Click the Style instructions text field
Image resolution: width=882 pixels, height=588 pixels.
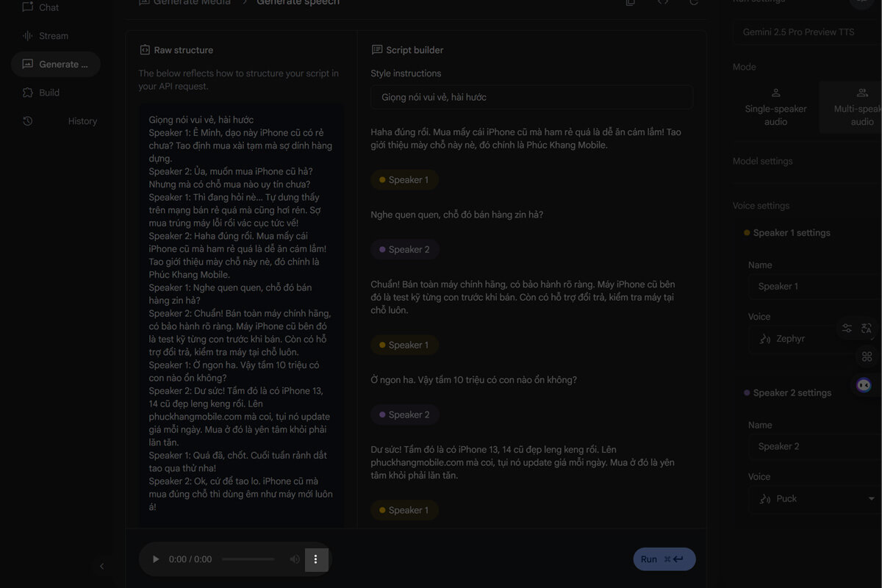531,97
